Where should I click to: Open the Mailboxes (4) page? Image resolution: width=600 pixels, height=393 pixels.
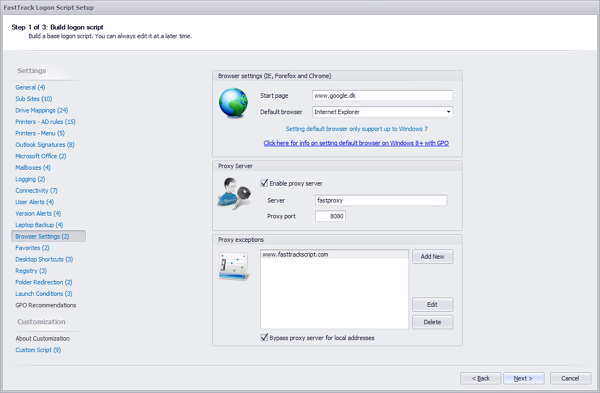coord(33,168)
